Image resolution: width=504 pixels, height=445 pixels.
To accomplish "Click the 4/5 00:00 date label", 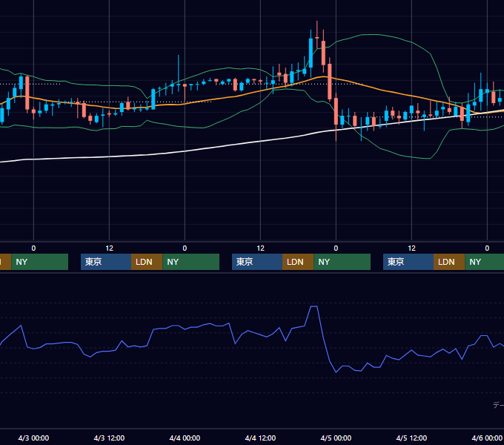I will 336,438.
